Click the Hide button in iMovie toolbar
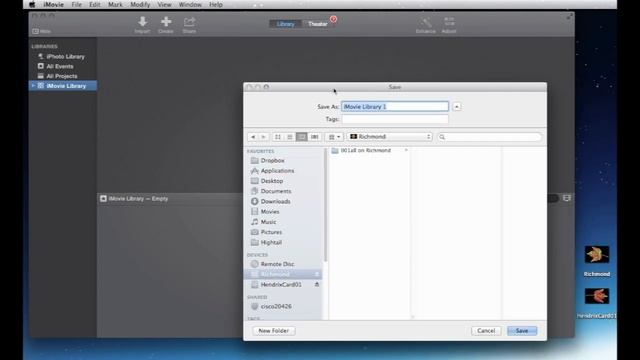Image resolution: width=640 pixels, height=360 pixels. [42, 31]
